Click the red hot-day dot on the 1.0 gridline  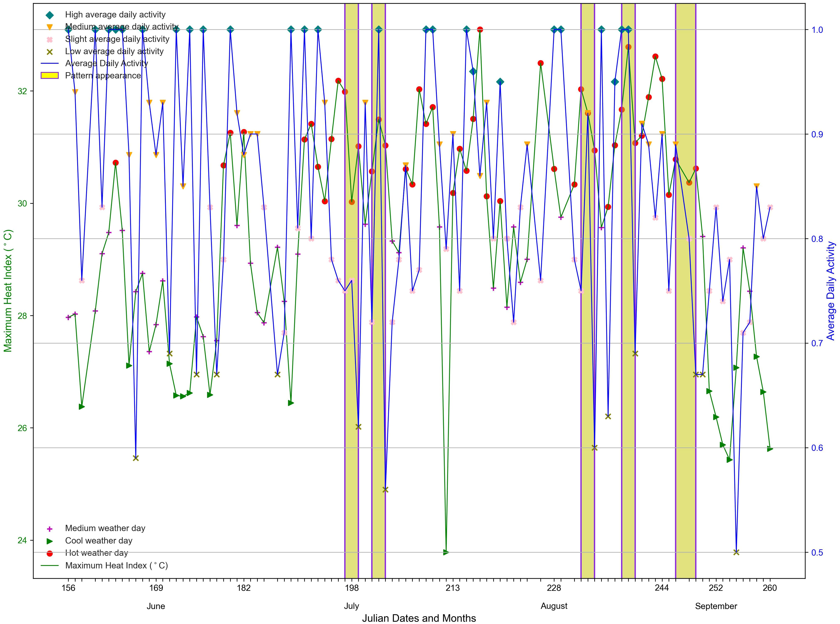480,30
